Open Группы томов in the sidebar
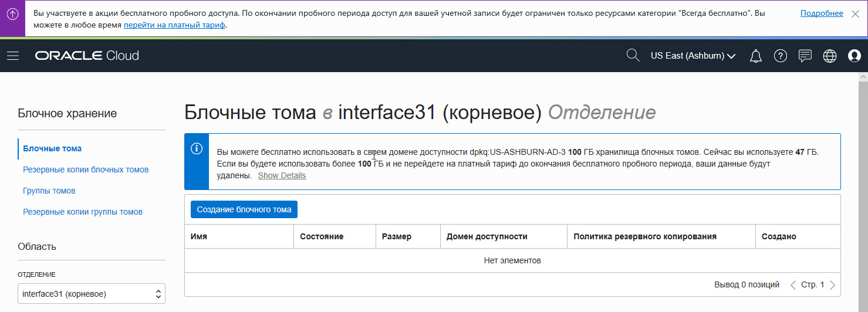The height and width of the screenshot is (312, 868). 49,191
